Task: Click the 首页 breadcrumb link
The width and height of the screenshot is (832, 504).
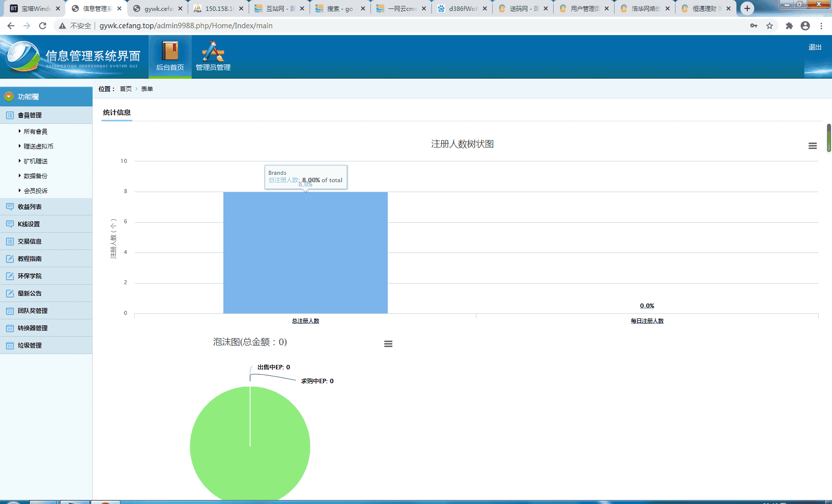Action: 126,89
